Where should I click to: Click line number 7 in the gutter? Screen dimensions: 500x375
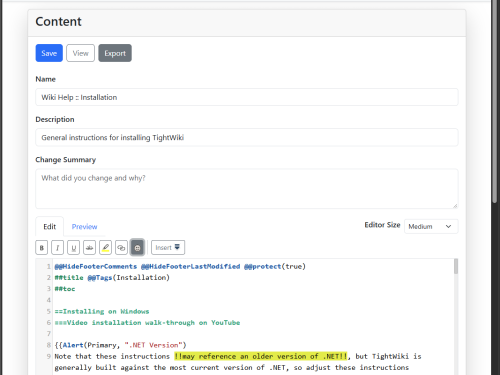(49, 334)
